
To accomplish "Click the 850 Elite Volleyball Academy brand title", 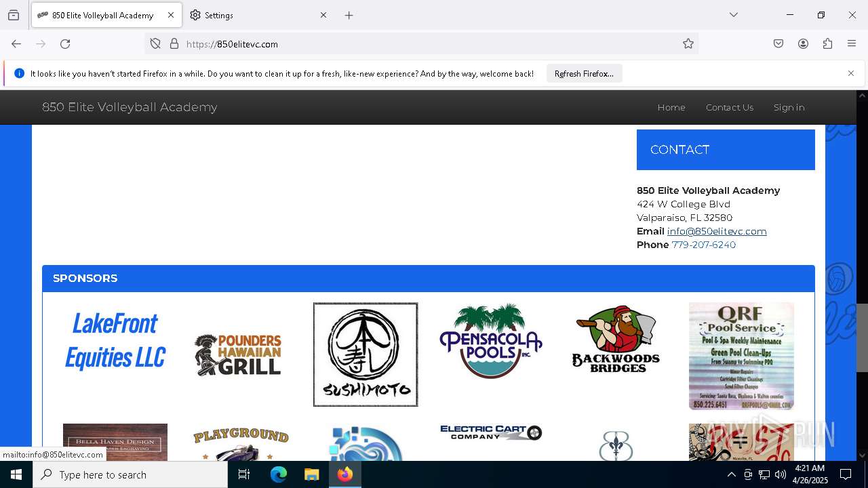I will (x=130, y=107).
